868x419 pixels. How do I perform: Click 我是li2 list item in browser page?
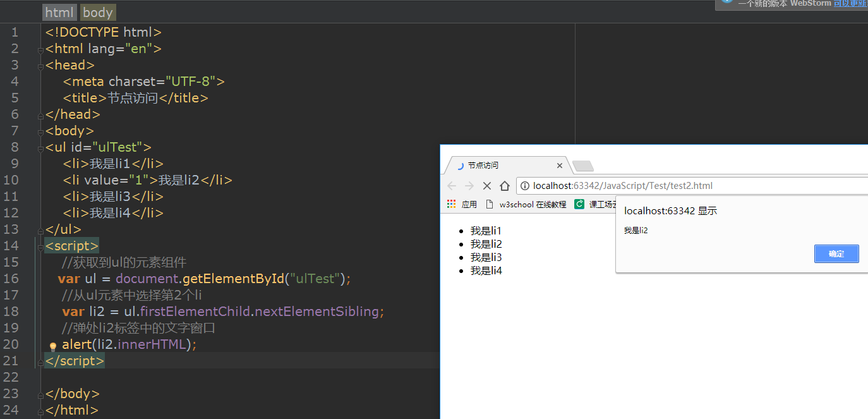tap(486, 244)
